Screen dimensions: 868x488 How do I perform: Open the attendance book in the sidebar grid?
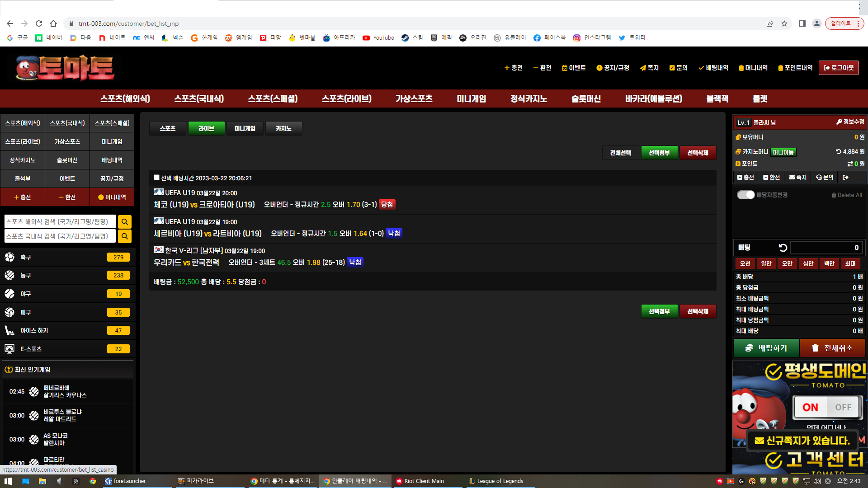point(23,179)
